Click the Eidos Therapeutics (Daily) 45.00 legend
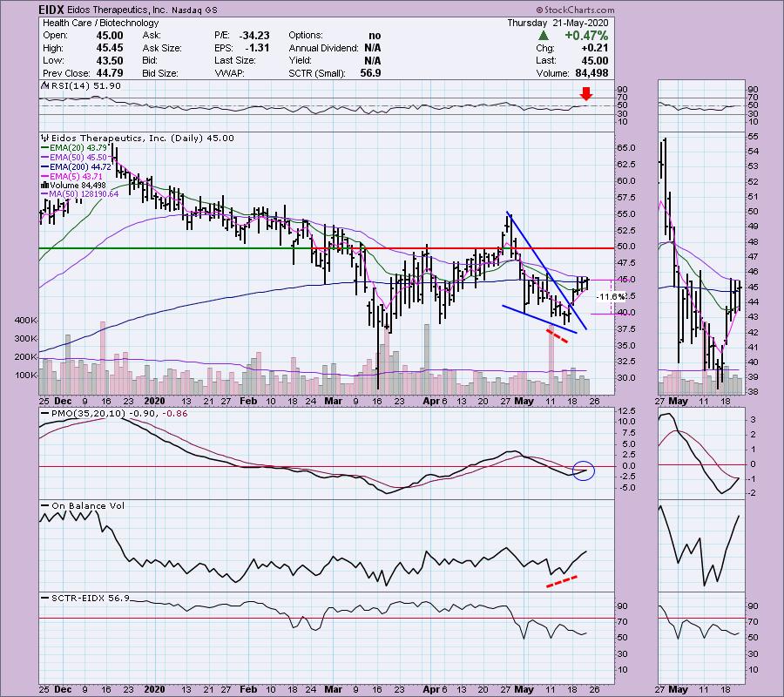This screenshot has height=697, width=784. [143, 138]
